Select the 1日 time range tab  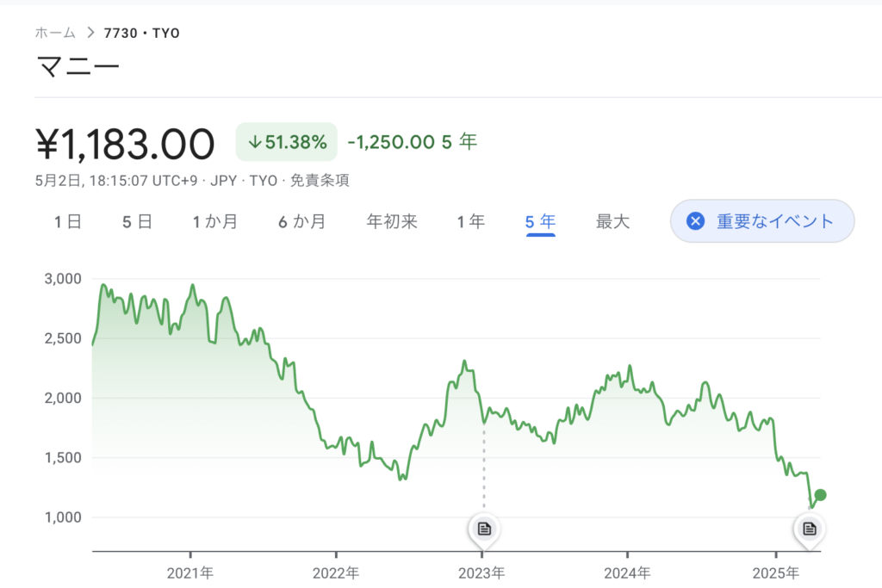pos(68,221)
